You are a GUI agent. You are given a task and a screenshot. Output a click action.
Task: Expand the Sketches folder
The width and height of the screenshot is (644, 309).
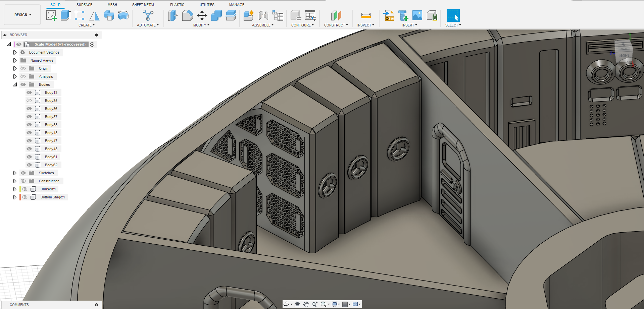[15, 173]
